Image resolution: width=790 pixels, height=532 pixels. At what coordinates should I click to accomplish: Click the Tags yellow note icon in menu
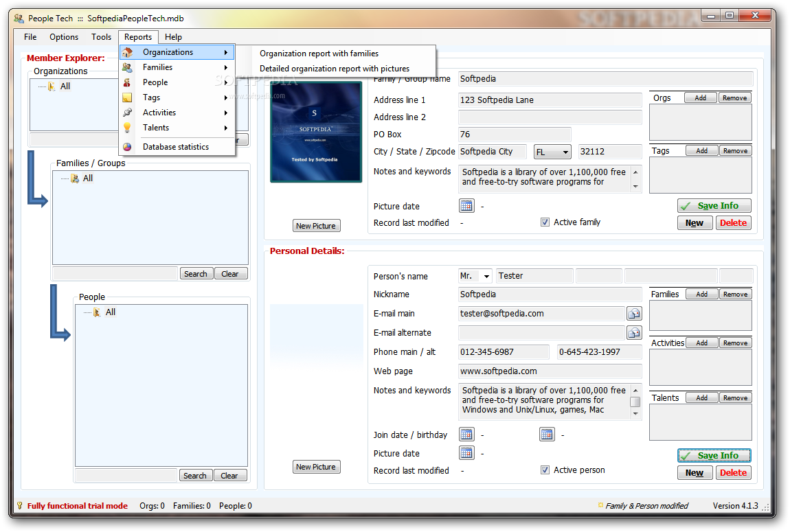point(128,97)
